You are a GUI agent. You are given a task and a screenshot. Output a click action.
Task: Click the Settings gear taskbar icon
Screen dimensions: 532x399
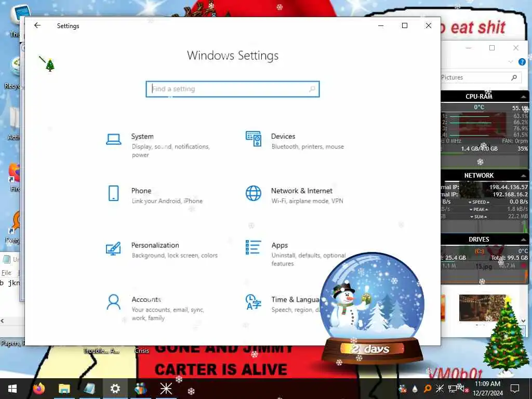point(115,389)
